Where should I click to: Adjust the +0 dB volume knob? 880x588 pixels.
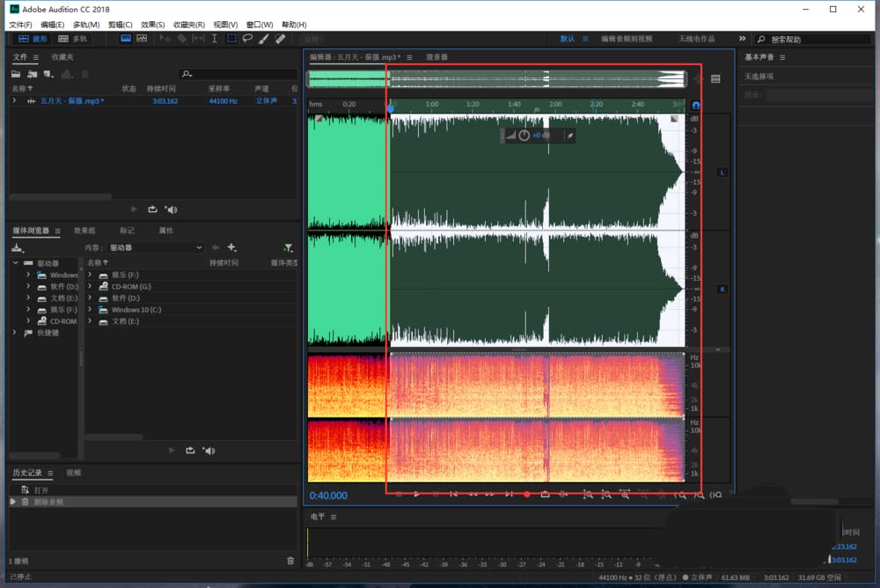[524, 136]
